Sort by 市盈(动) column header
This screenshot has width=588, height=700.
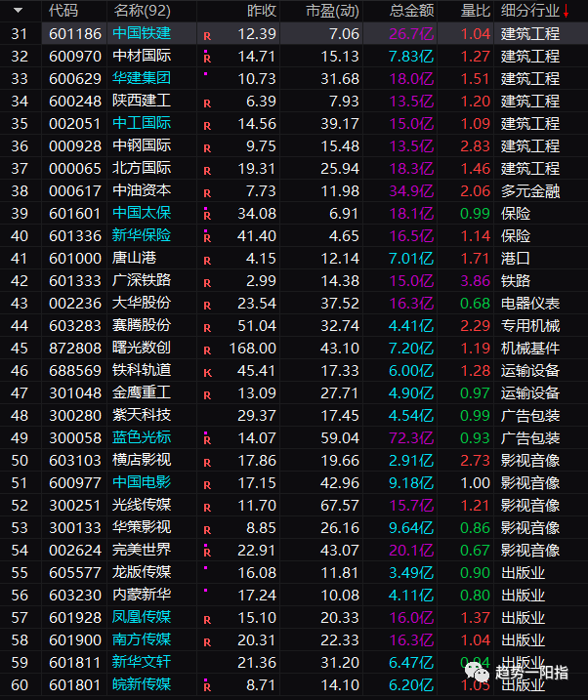[333, 11]
